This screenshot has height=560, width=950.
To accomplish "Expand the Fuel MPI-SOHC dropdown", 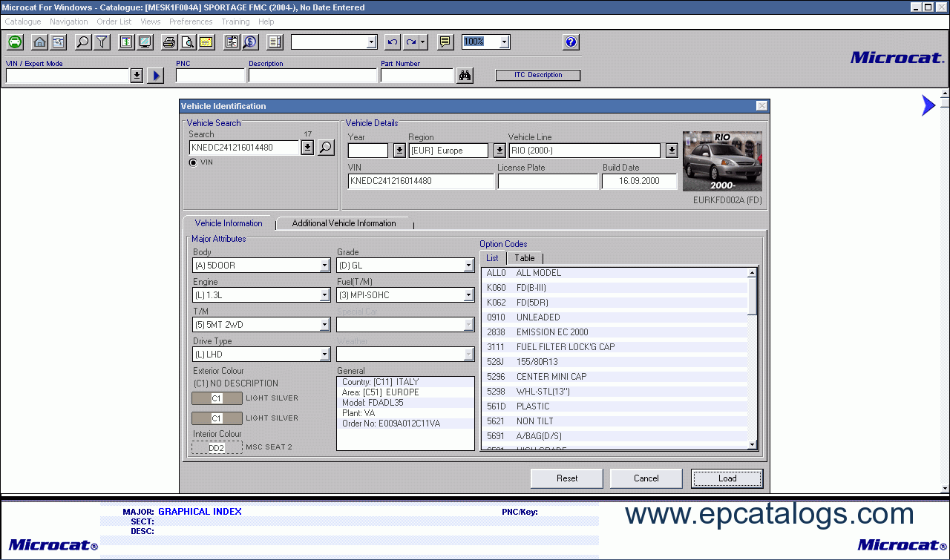I will 468,295.
